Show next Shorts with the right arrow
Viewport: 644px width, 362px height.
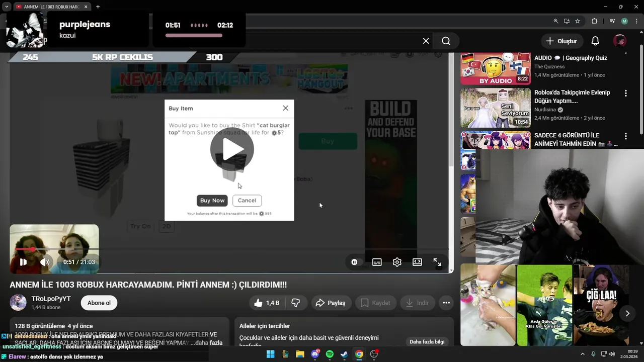627,313
